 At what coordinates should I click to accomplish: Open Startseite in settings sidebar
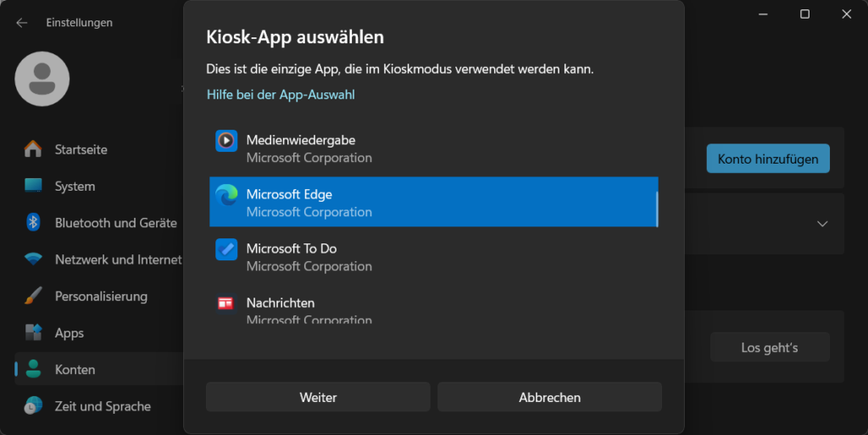[x=98, y=149]
